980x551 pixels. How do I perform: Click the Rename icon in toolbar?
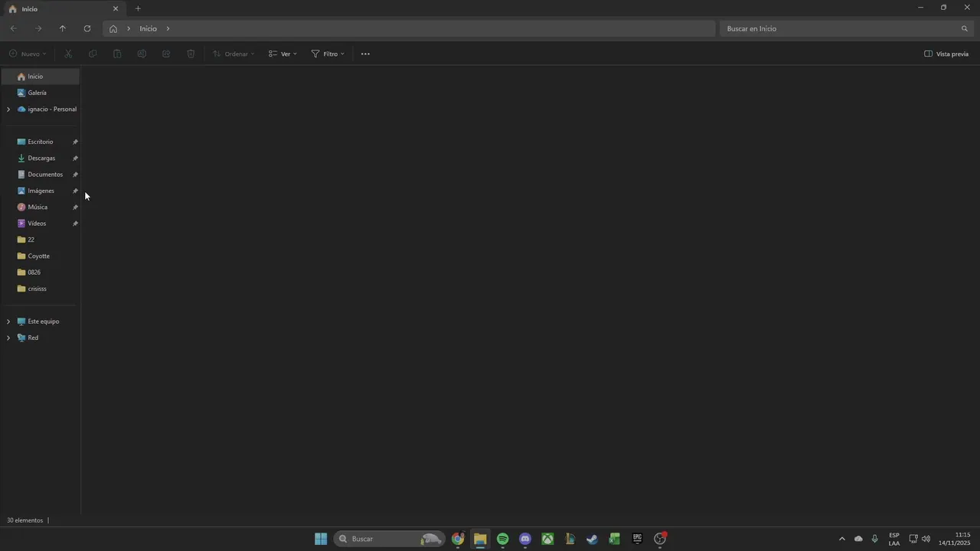click(x=142, y=54)
